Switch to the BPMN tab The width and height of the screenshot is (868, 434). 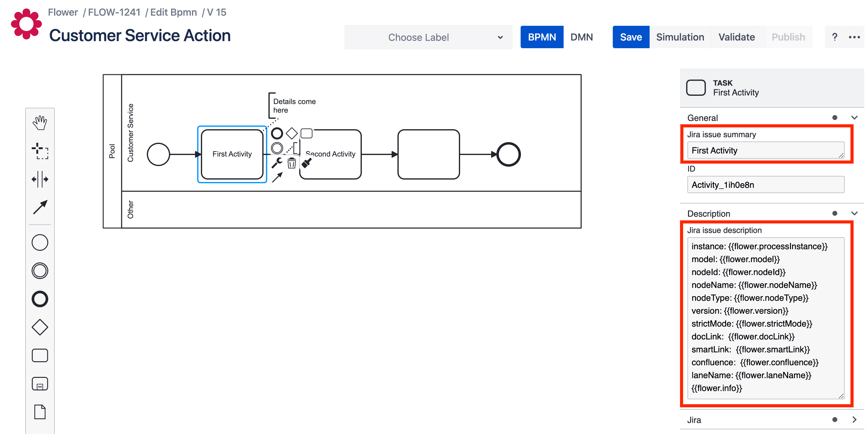coord(542,37)
